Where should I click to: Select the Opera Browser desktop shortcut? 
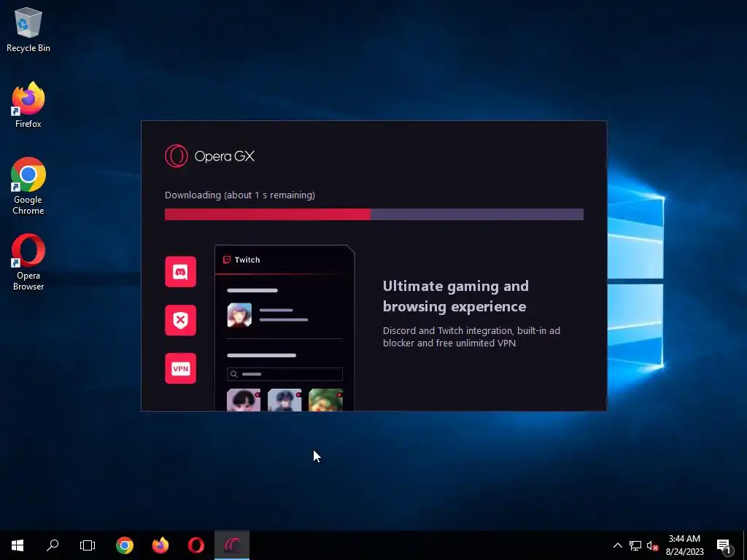pos(28,262)
